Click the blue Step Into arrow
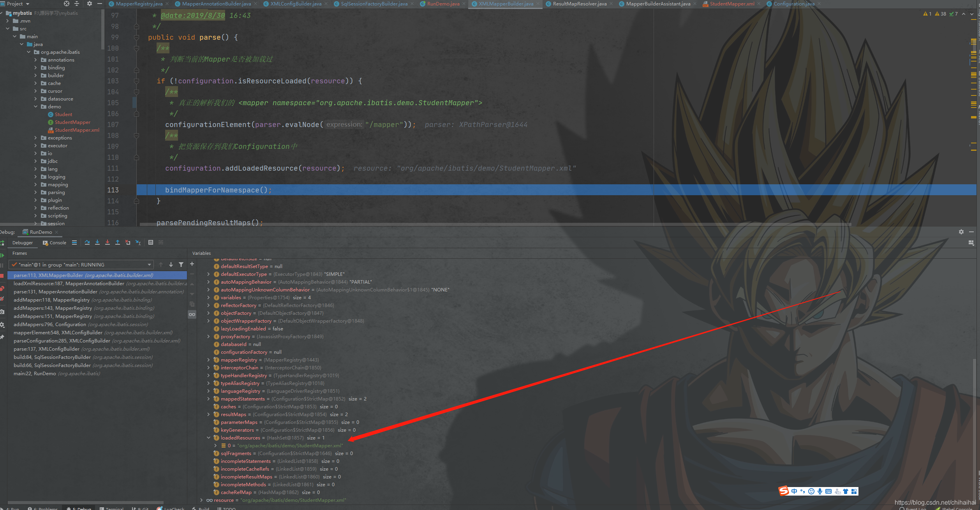 click(97, 242)
